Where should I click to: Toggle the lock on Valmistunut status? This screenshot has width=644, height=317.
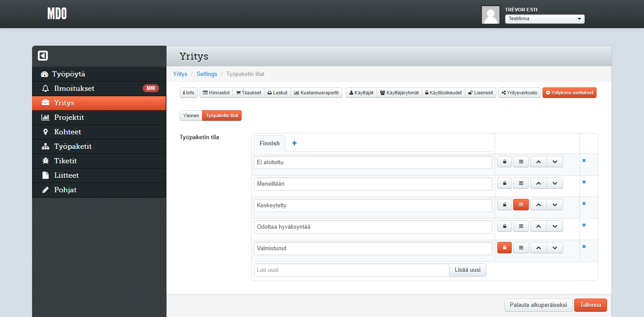(504, 248)
